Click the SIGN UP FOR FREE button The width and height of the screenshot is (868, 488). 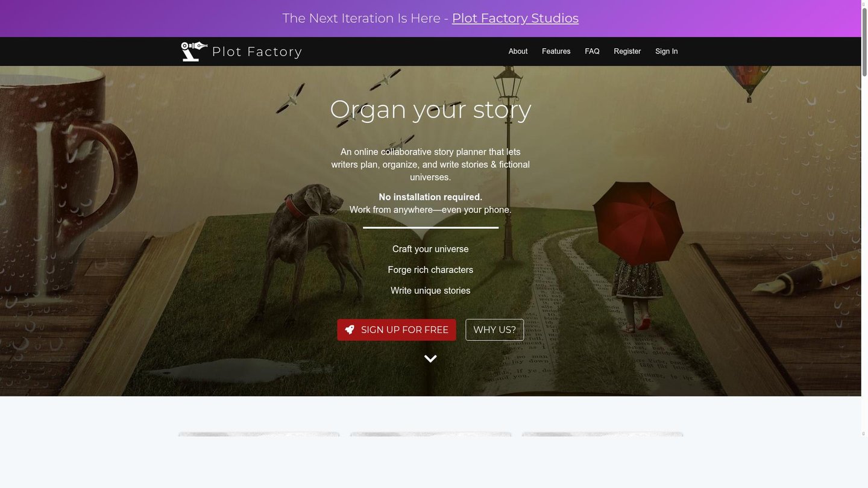tap(397, 330)
